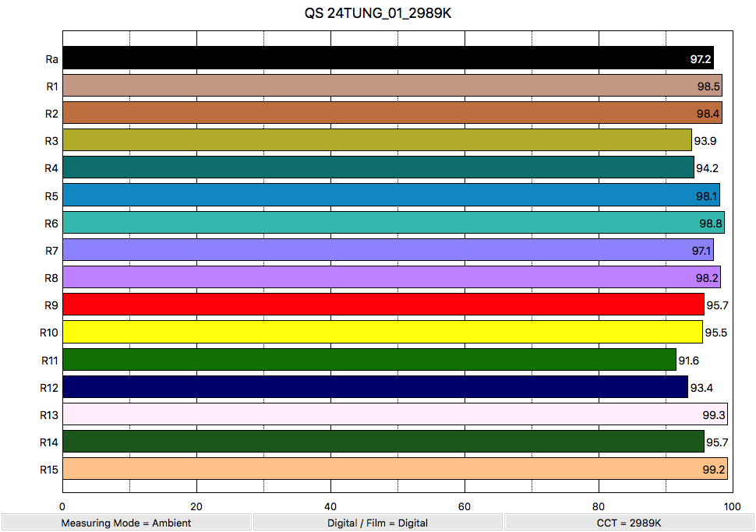Click the black Ra bar
This screenshot has width=756, height=532.
click(x=374, y=58)
